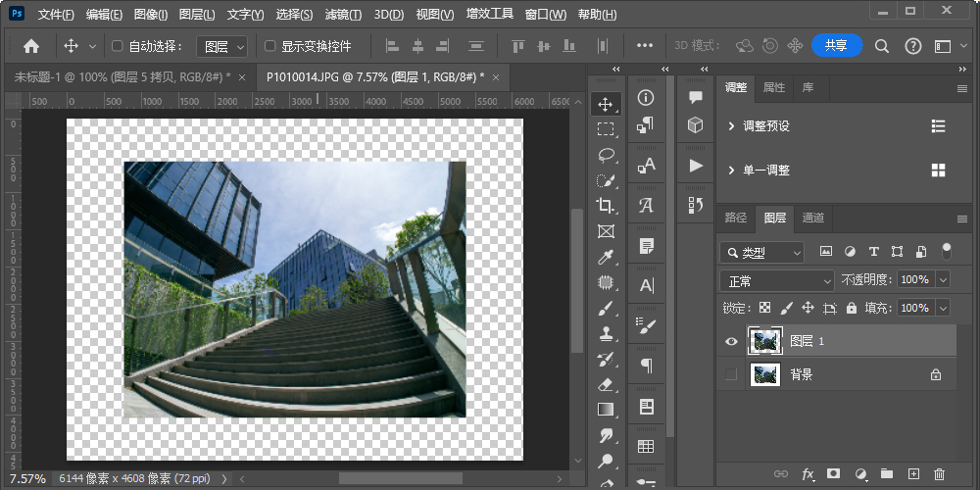
Task: Enable the 自动选择 checkbox
Action: coord(118,46)
